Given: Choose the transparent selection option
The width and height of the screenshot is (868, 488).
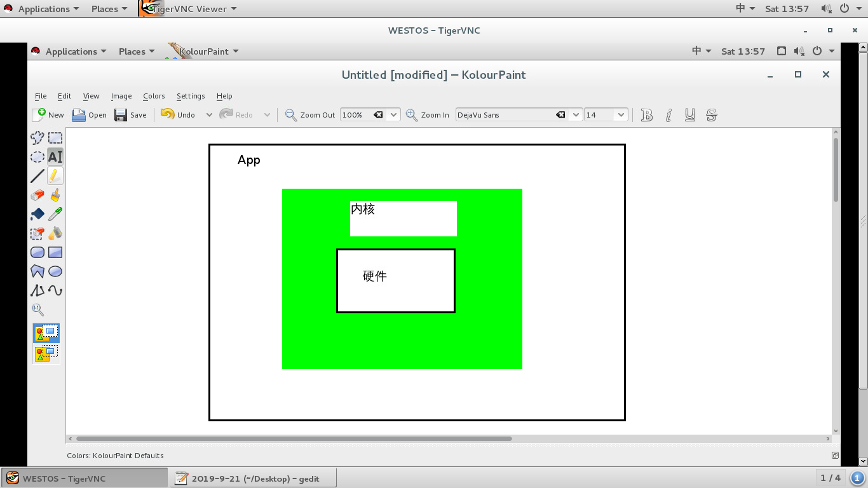Looking at the screenshot, I should (x=46, y=353).
